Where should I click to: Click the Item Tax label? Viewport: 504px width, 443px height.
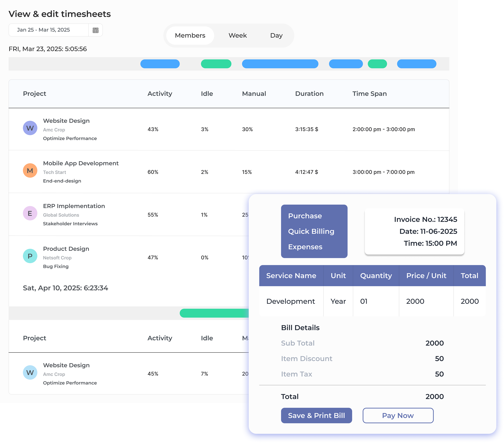point(297,374)
